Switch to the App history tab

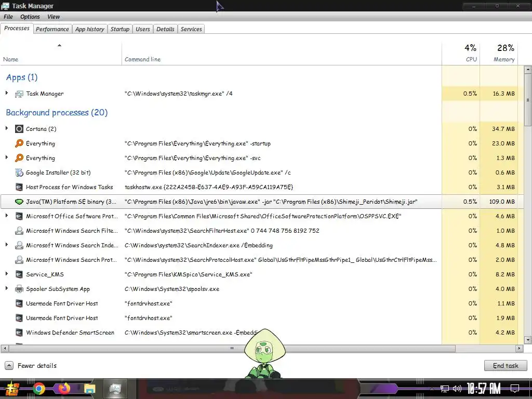pos(89,29)
